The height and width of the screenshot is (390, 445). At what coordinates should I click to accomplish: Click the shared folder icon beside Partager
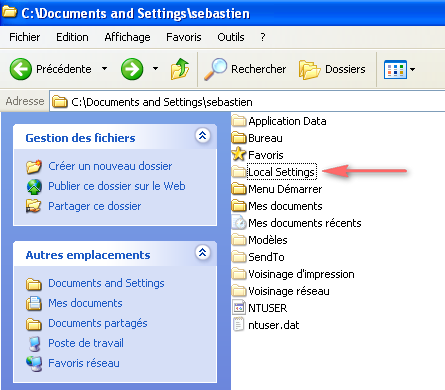[x=34, y=206]
